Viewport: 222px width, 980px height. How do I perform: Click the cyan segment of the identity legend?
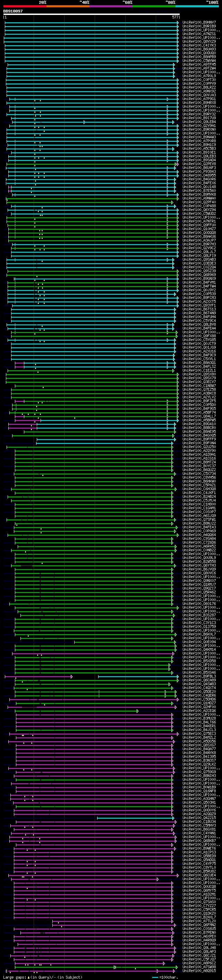pos(197,6)
